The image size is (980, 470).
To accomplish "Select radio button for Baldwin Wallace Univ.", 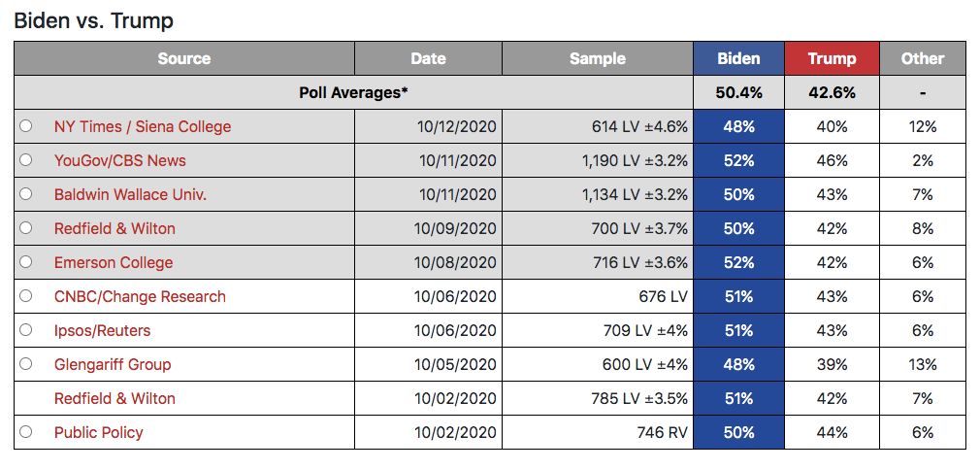I will coord(25,194).
